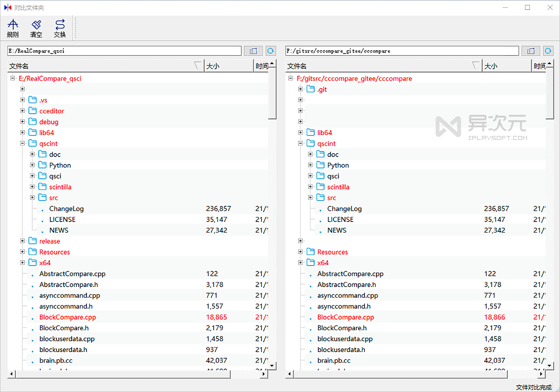Expand the scintilla folder in right pane
The image size is (560, 392).
coord(310,187)
